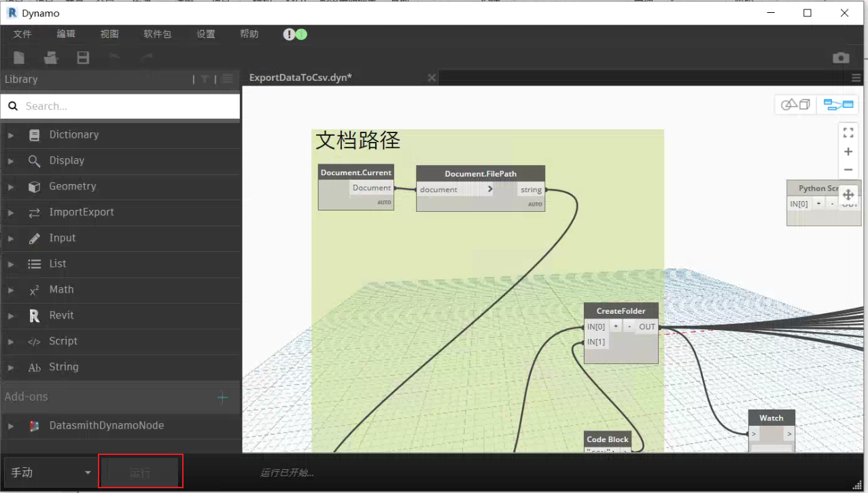Click the workspace tabs menu icon

856,78
